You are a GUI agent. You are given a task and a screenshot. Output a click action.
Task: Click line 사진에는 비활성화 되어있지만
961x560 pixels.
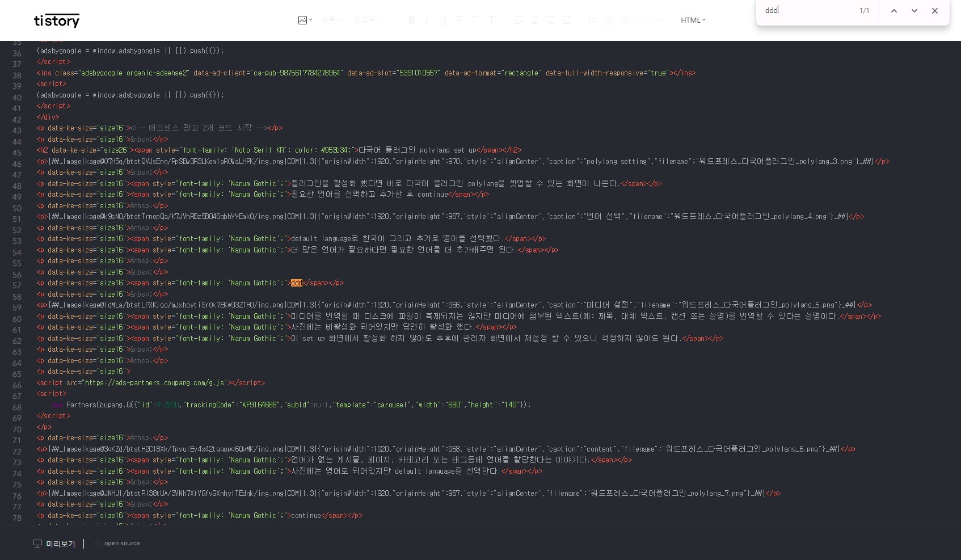[277, 327]
